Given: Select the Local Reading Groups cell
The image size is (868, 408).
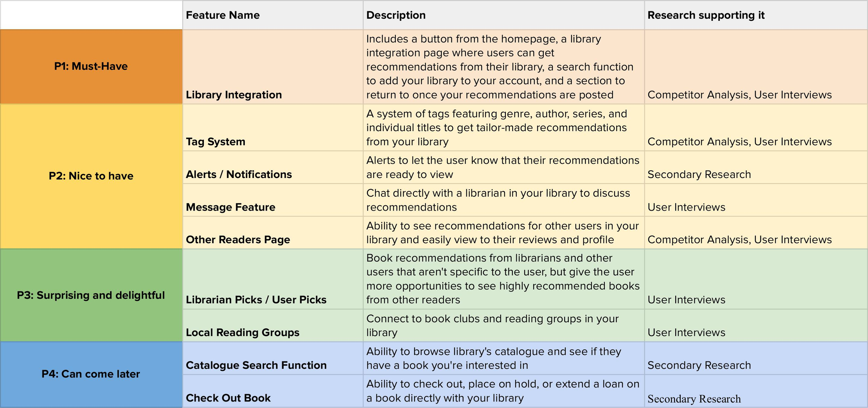Looking at the screenshot, I should coord(242,332).
